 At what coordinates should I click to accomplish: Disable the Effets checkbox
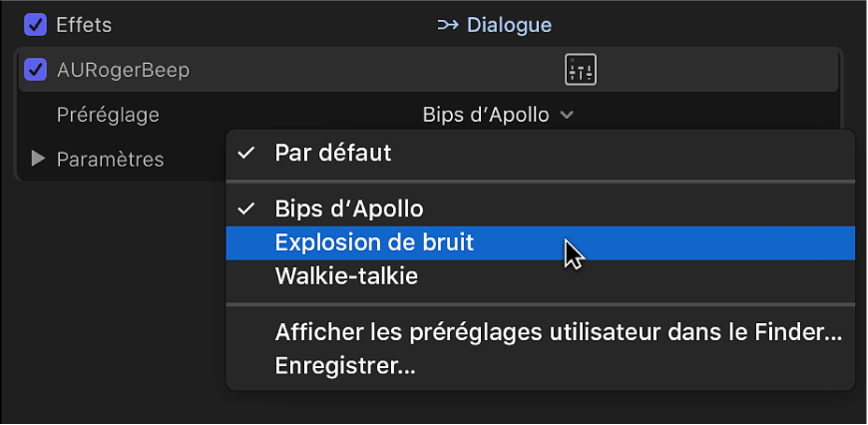[35, 25]
